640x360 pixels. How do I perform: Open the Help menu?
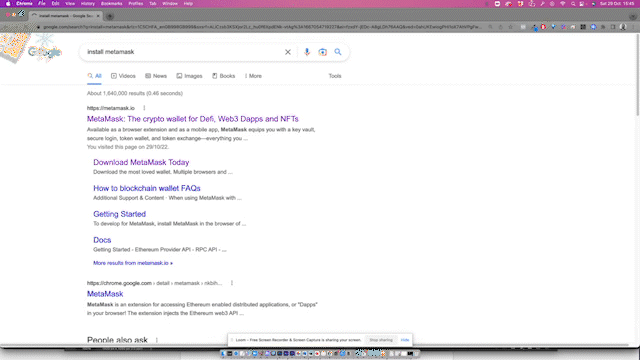(x=188, y=4)
